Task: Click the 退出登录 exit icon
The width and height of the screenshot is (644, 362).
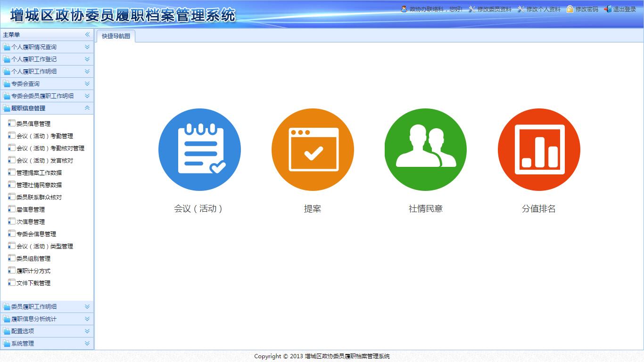Action: click(x=608, y=8)
